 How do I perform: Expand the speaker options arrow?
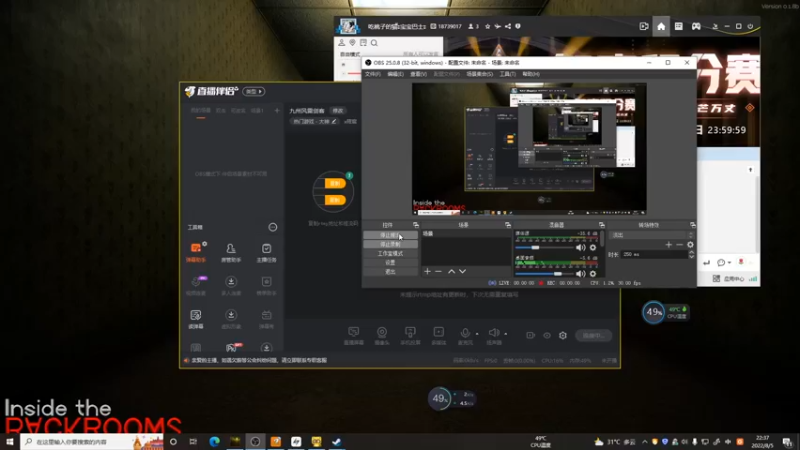coord(506,334)
